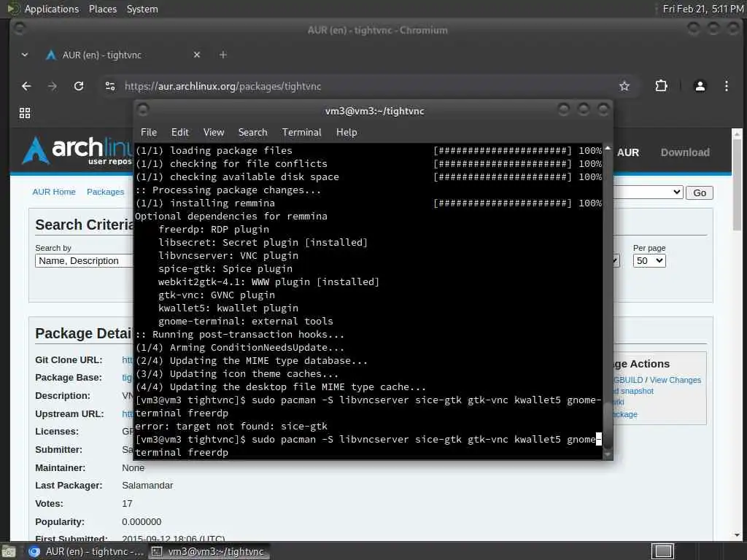Click page scrollbar down arrow

pyautogui.click(x=737, y=535)
